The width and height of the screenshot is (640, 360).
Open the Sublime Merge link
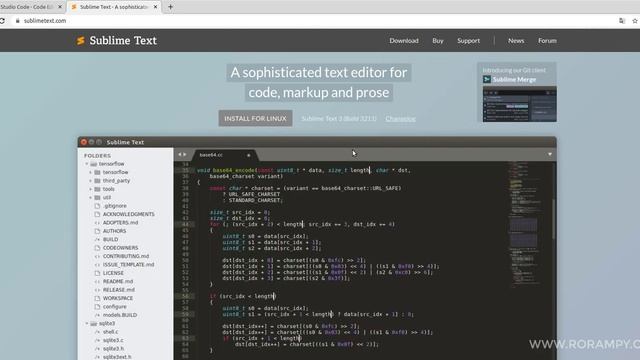click(514, 79)
